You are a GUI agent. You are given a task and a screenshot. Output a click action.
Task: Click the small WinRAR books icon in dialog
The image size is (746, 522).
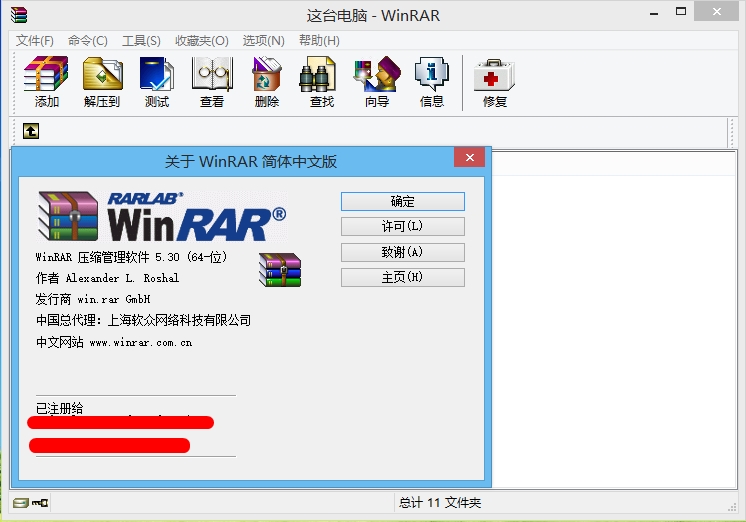click(x=280, y=270)
